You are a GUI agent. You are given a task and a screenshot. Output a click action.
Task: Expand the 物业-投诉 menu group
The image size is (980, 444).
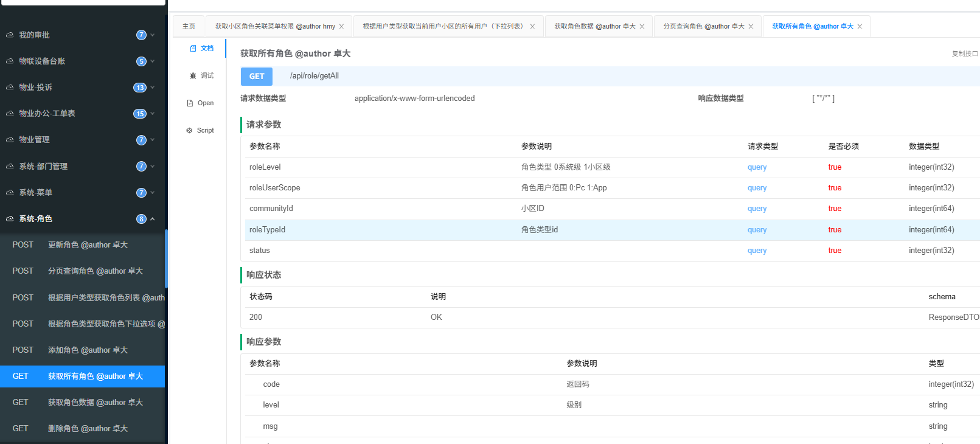153,88
